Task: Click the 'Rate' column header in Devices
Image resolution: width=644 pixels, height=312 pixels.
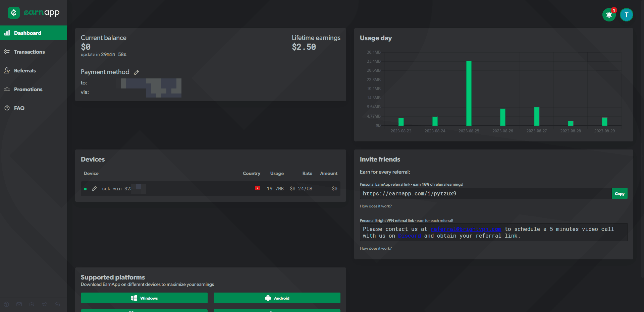Action: click(307, 173)
